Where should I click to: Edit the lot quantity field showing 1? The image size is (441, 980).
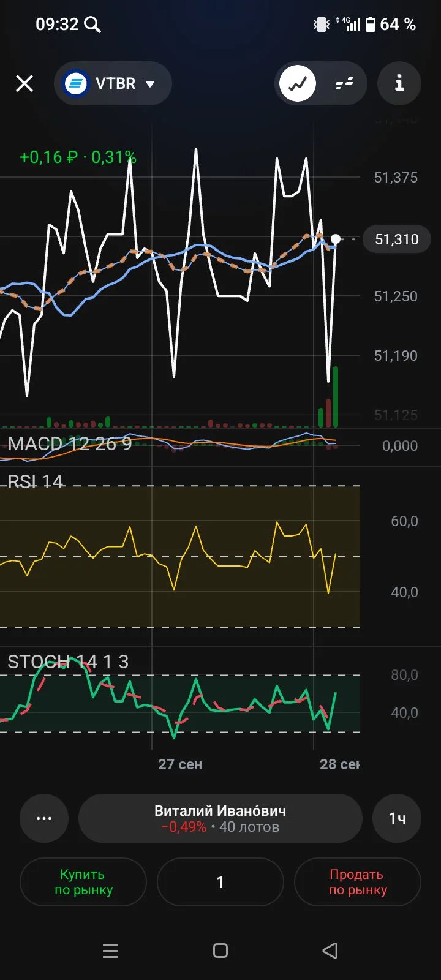(221, 882)
